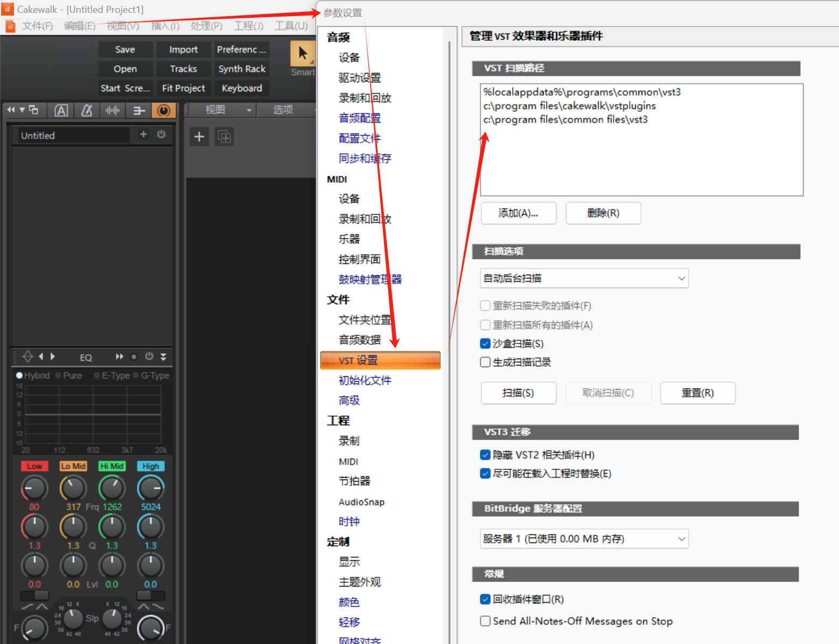
Task: Toggle the orange ProChannel power icon
Action: point(164,111)
